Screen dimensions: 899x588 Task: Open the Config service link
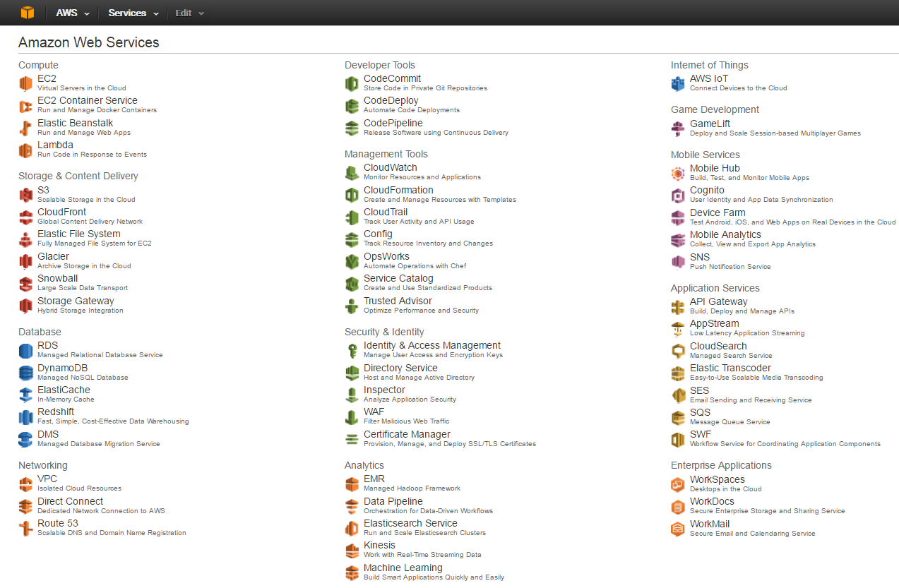pyautogui.click(x=378, y=234)
